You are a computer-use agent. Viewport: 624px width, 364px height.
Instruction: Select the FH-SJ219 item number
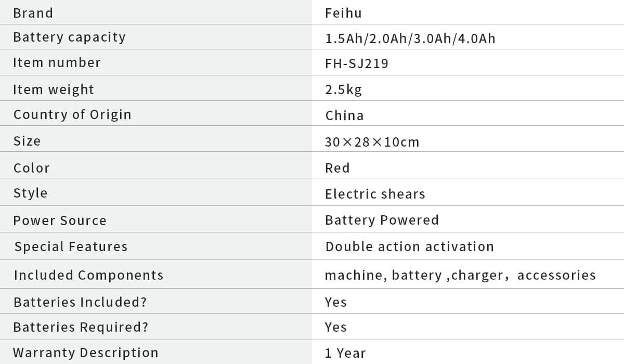pyautogui.click(x=356, y=64)
